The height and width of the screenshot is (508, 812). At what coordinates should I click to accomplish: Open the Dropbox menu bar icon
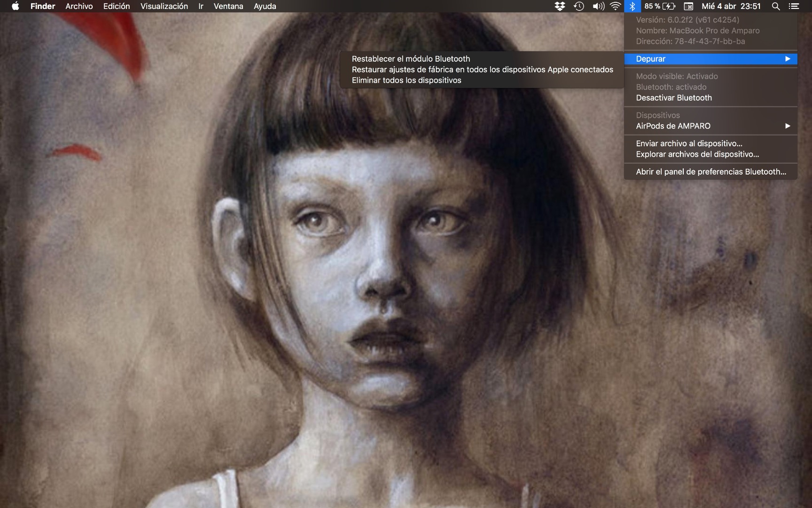click(x=560, y=6)
